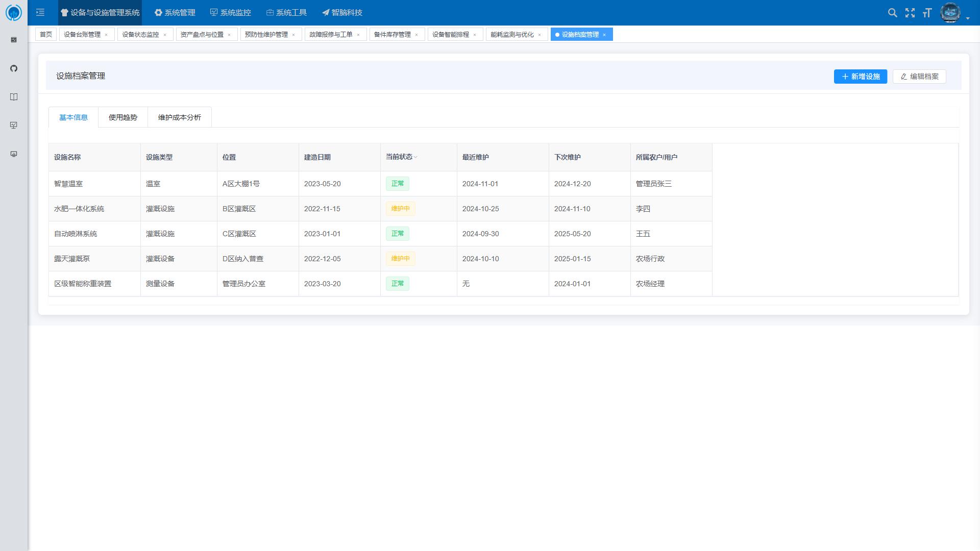Expand the 当前状态 column filter arrow

[415, 157]
